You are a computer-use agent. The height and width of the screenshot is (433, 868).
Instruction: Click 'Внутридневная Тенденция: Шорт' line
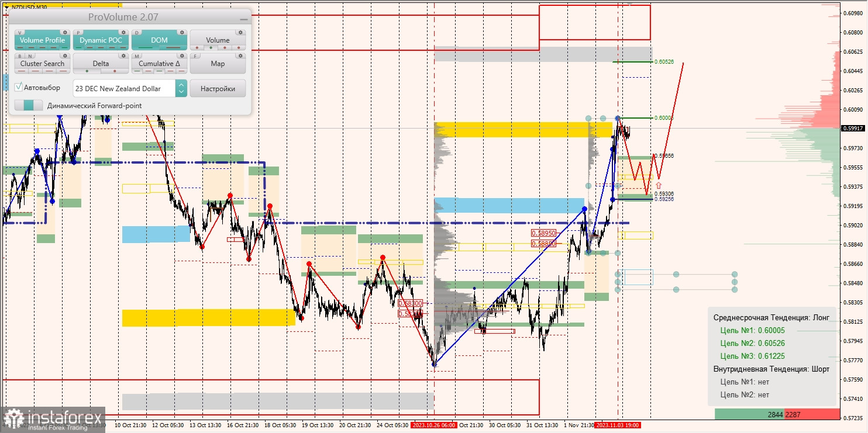pos(771,369)
